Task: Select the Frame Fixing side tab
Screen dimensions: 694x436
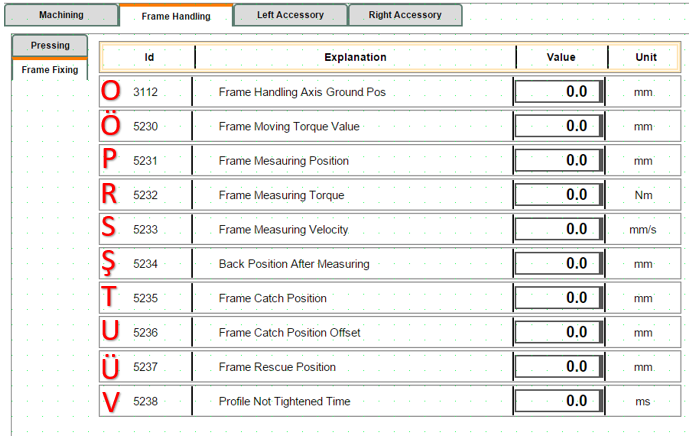Action: pos(50,70)
